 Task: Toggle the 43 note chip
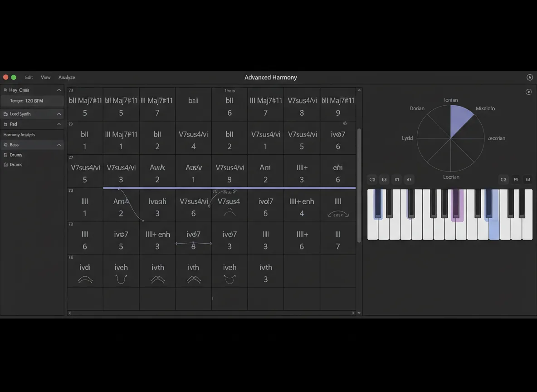tap(409, 180)
